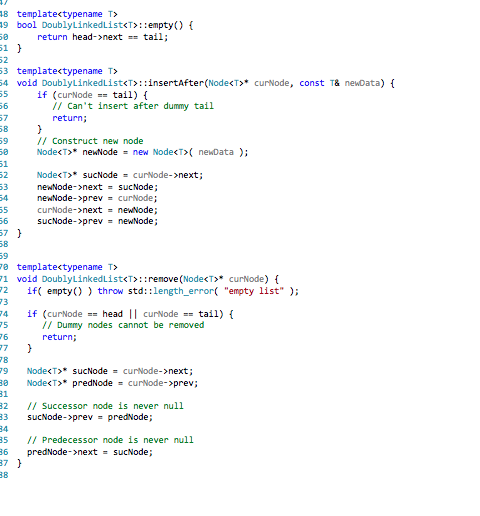The image size is (480, 516).
Task: Select the string literal "empty list"
Action: pos(254,291)
